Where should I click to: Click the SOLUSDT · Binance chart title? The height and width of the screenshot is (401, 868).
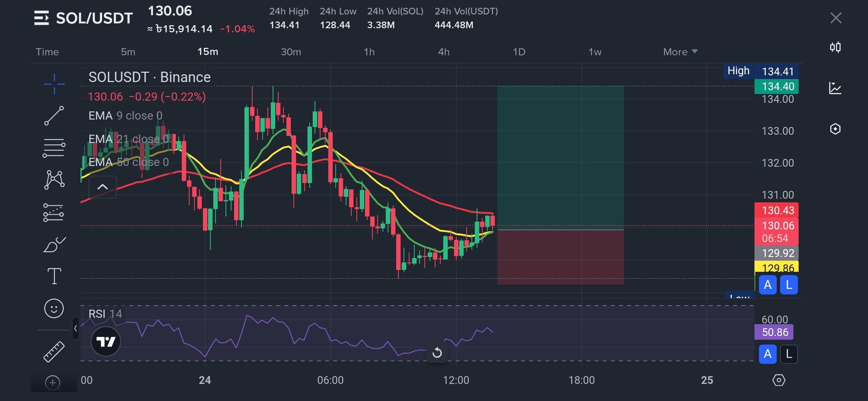(x=149, y=77)
